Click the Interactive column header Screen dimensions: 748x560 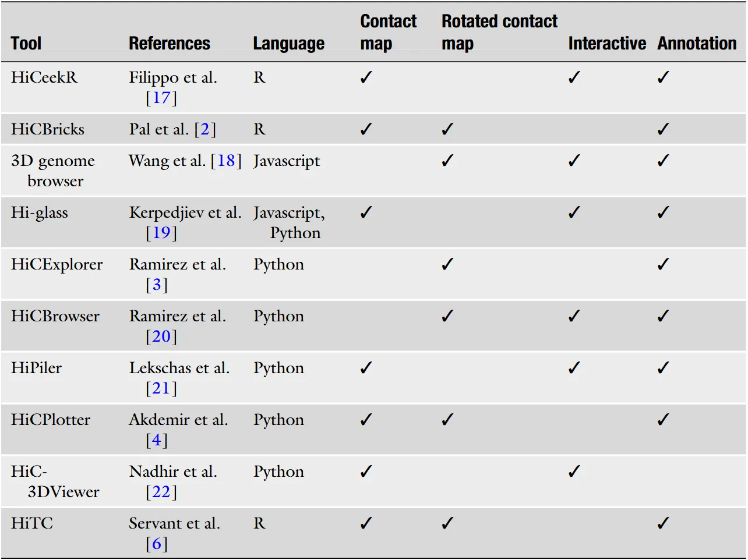pos(607,44)
